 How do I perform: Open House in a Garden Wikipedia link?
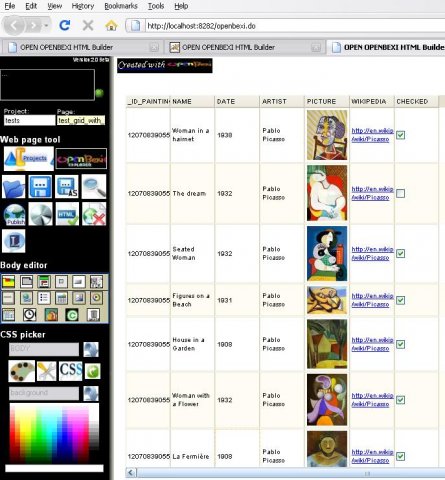pyautogui.click(x=372, y=344)
